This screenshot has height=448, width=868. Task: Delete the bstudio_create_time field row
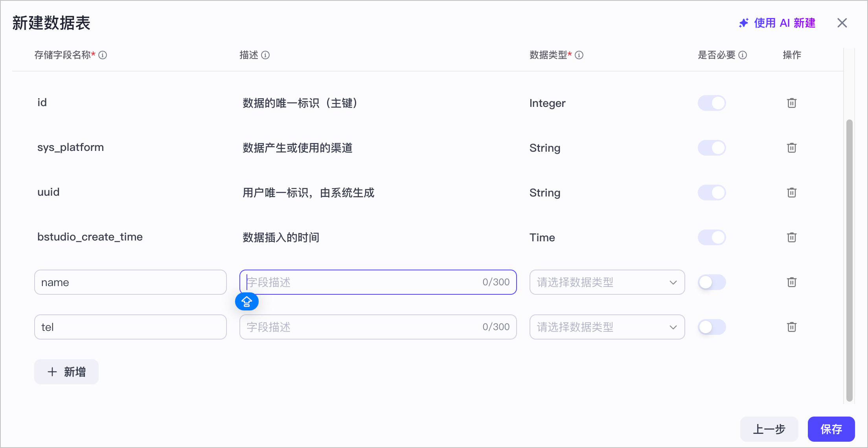tap(792, 237)
